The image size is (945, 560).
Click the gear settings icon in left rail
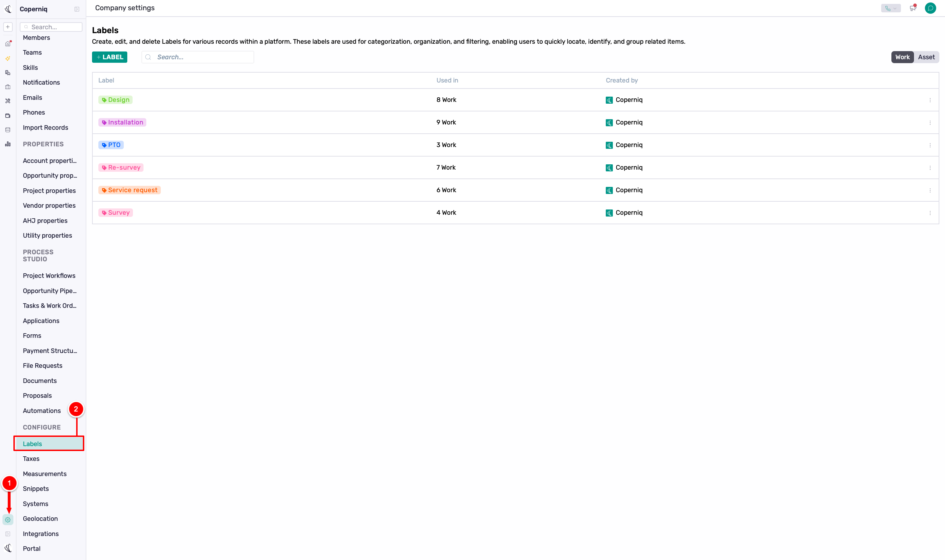[x=7, y=520]
